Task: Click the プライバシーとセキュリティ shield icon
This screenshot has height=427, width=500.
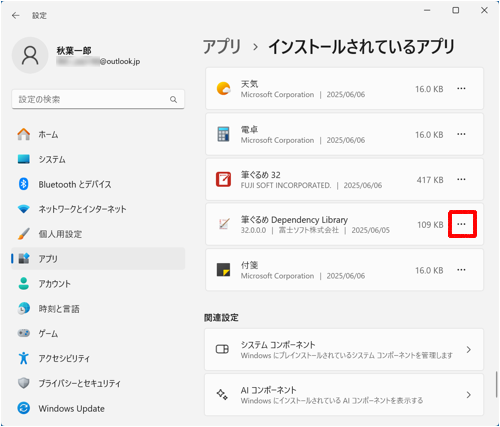Action: (24, 383)
